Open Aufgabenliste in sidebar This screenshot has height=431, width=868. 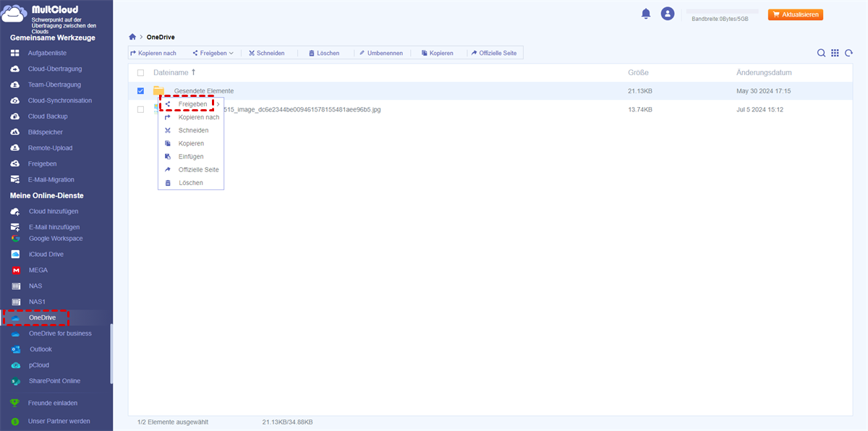coord(48,53)
